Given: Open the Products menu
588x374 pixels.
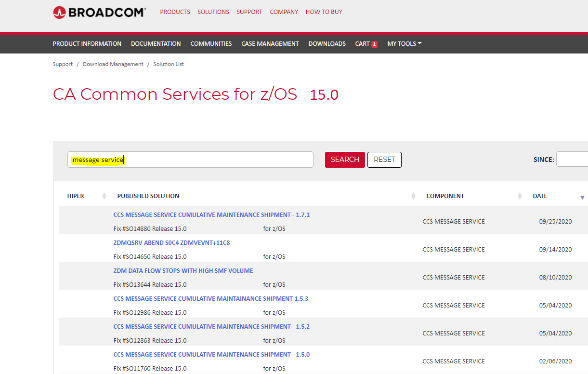Looking at the screenshot, I should click(x=175, y=12).
